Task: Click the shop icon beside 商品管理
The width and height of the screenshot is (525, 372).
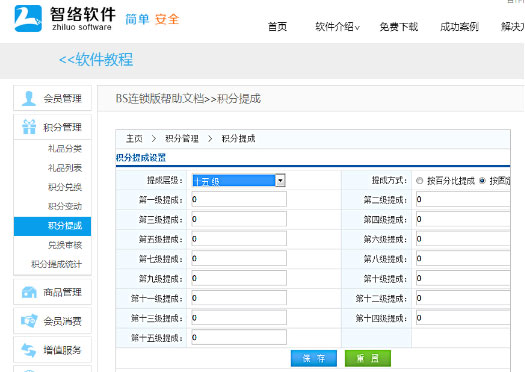Action: (29, 292)
